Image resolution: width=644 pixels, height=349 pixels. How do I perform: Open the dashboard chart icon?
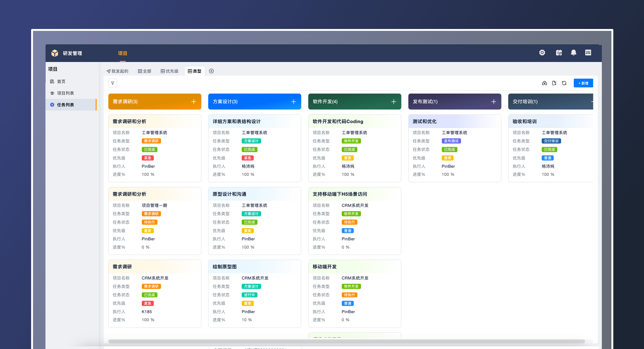click(588, 53)
